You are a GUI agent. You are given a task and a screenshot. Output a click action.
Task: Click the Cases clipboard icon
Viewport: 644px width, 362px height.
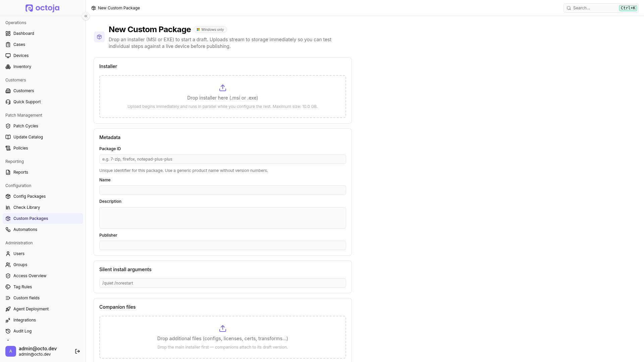coord(8,45)
